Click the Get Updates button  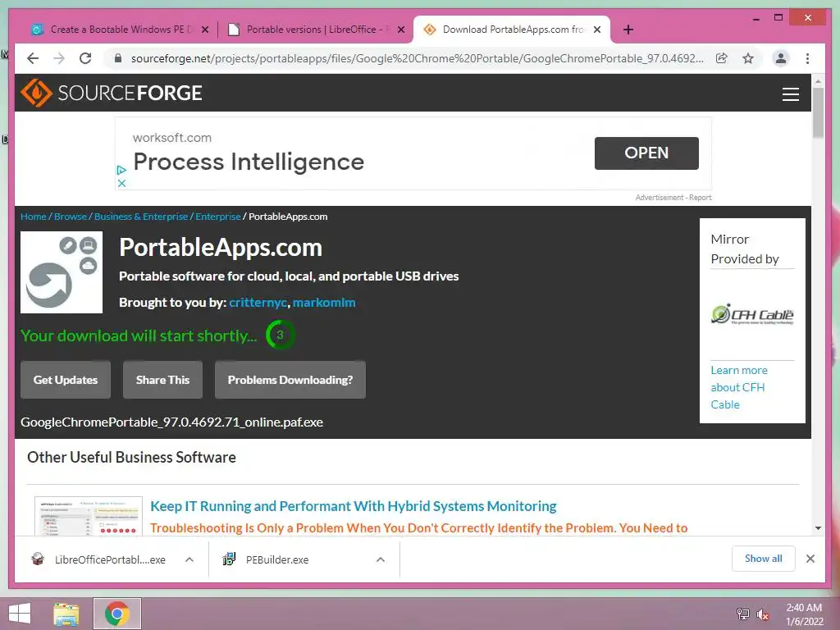coord(66,380)
